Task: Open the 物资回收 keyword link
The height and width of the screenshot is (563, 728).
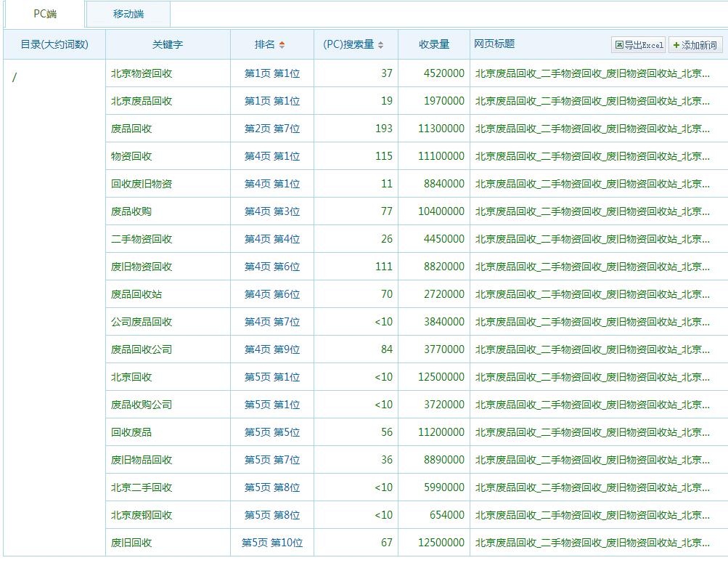Action: (x=131, y=156)
